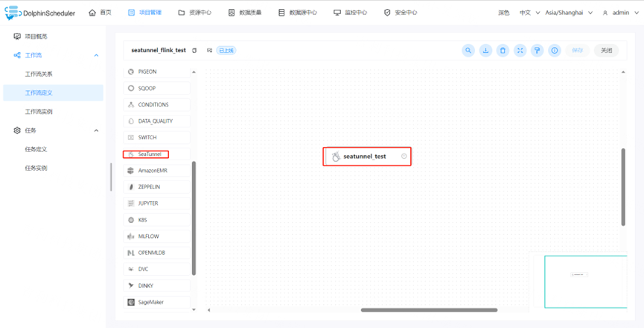The width and height of the screenshot is (644, 328).
Task: Select the seatunnel_test node on the canvas
Action: tap(367, 157)
